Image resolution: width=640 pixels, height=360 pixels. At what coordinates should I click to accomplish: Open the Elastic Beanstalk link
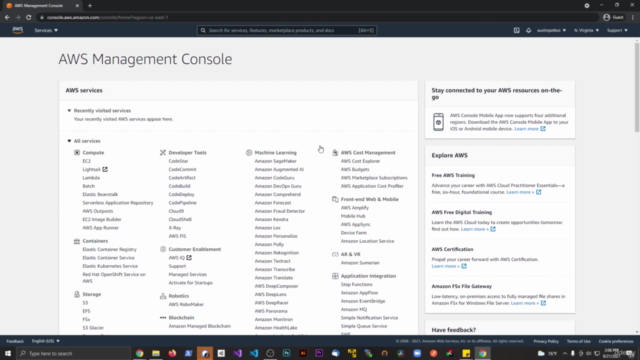click(100, 194)
